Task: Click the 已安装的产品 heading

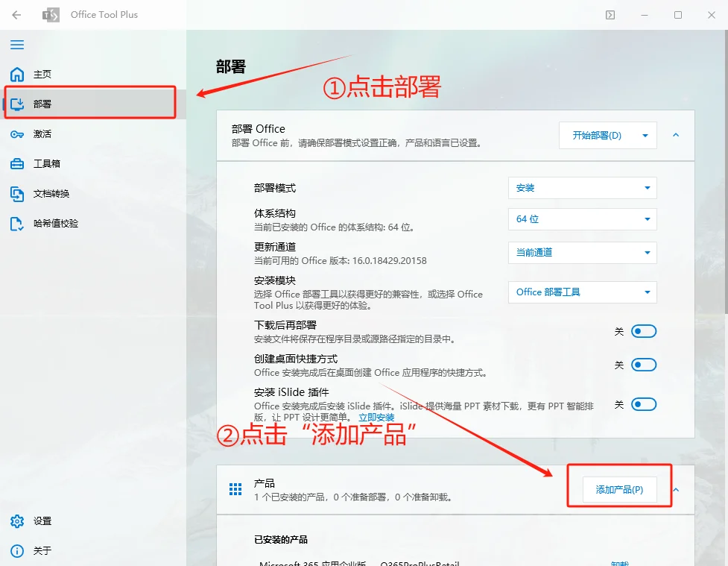Action: click(281, 539)
